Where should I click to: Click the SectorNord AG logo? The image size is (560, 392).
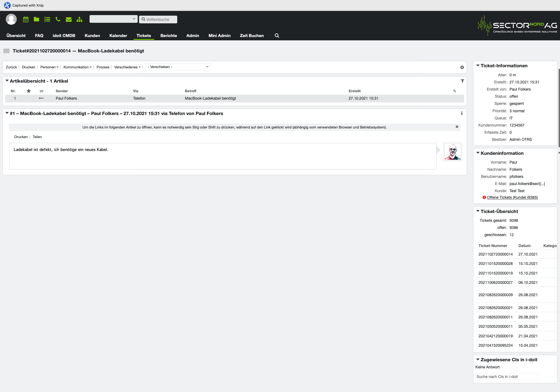tap(517, 26)
